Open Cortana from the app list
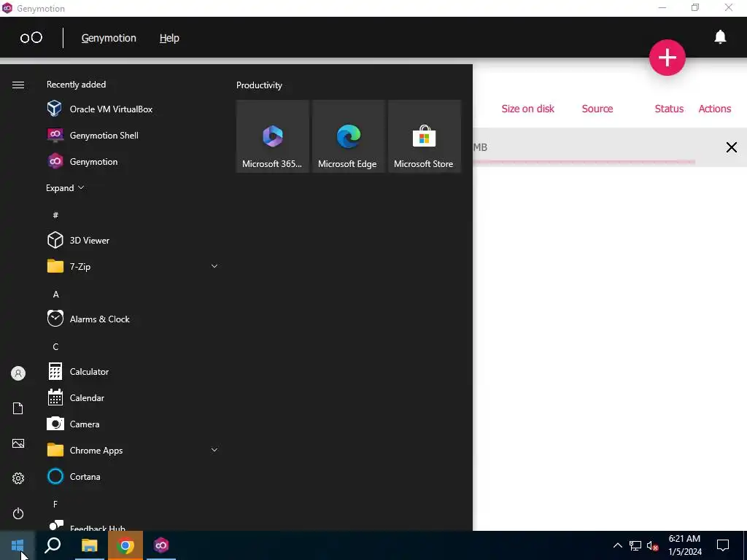This screenshot has height=560, width=747. 133,476
